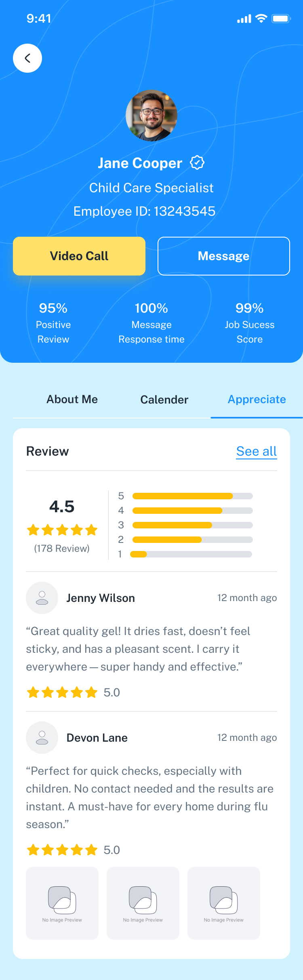
Task: Tap the back arrow button
Action: click(x=27, y=58)
